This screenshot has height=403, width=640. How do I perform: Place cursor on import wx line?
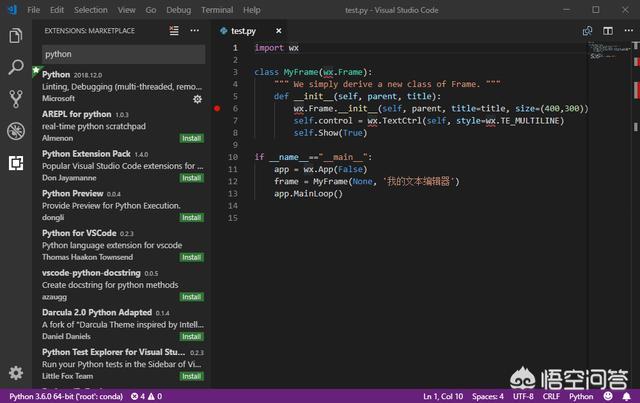(277, 48)
